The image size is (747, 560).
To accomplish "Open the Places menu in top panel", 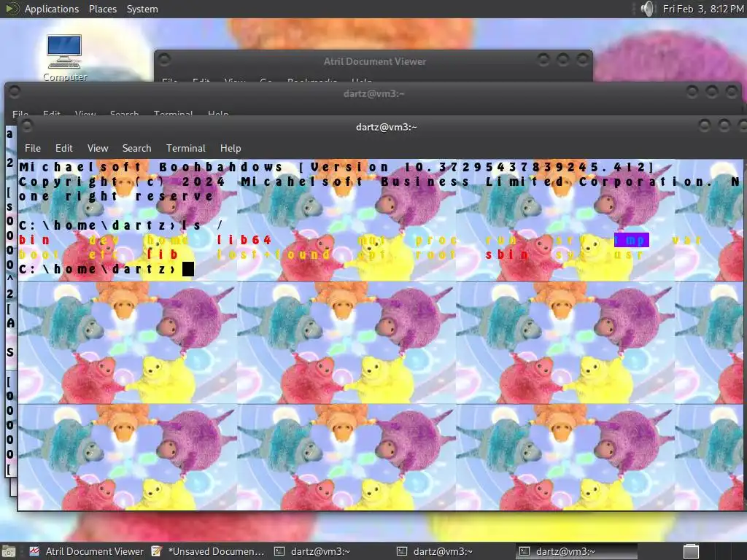I will pyautogui.click(x=102, y=9).
